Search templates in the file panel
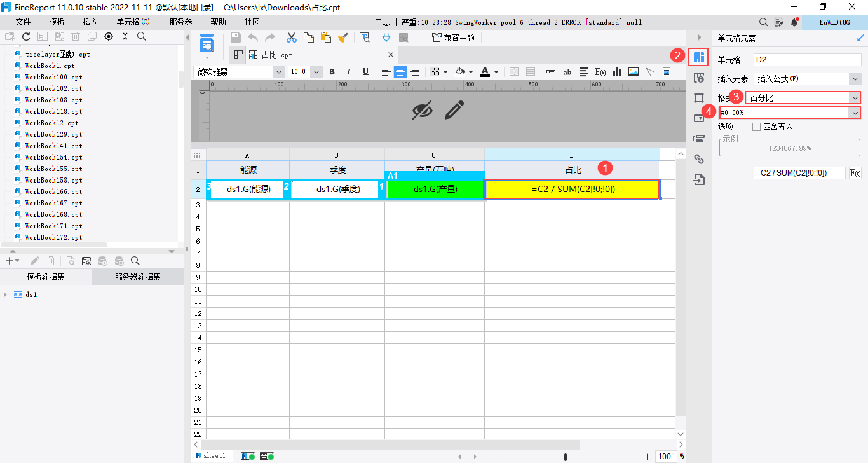This screenshot has width=868, height=463. [142, 36]
